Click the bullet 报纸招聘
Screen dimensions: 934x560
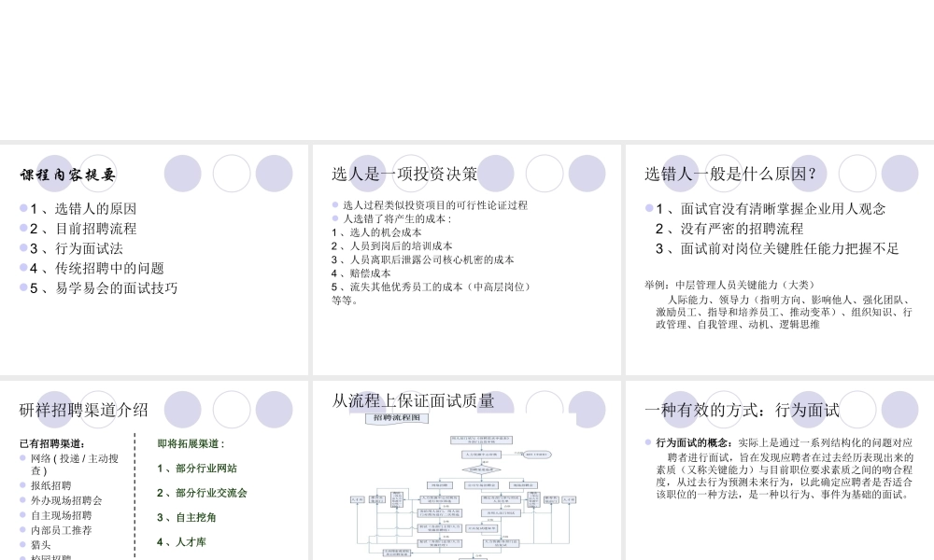(x=50, y=485)
